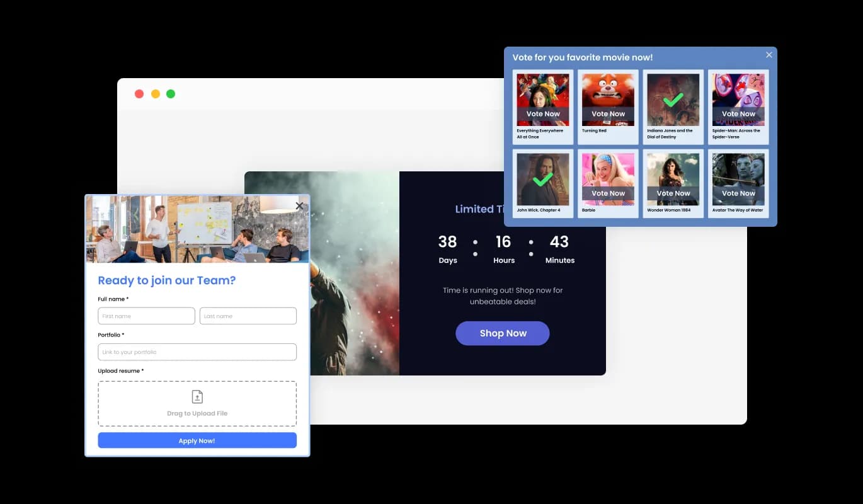Vote for Avatar The Way of Water
Image resolution: width=863 pixels, height=504 pixels.
coord(738,193)
